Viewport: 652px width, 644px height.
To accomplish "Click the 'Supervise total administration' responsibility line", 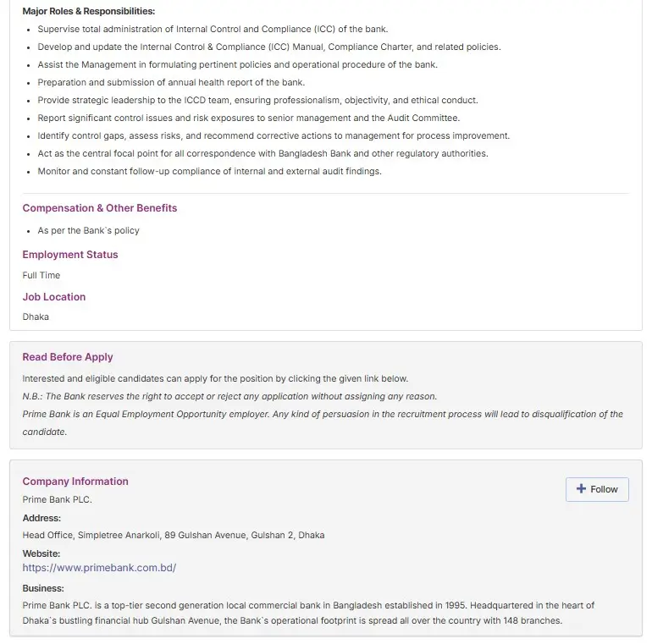I will click(213, 30).
